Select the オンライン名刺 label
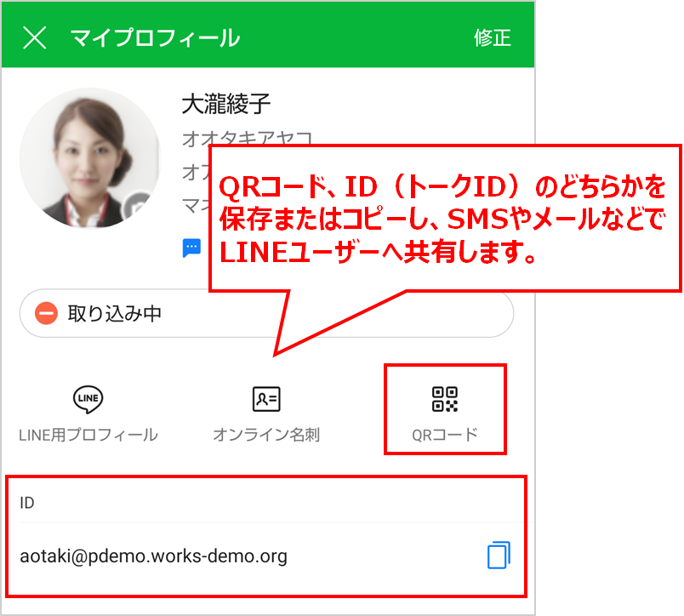 pos(266,435)
